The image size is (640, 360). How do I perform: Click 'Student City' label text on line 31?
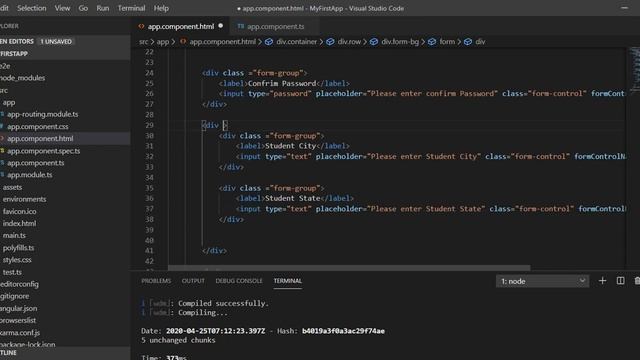[x=291, y=146]
